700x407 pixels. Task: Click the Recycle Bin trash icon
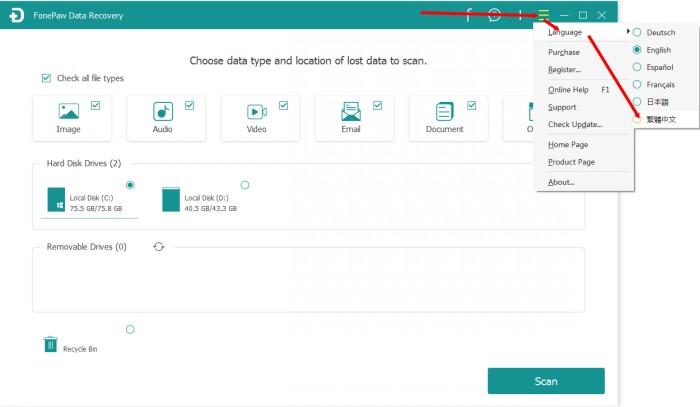coord(50,344)
